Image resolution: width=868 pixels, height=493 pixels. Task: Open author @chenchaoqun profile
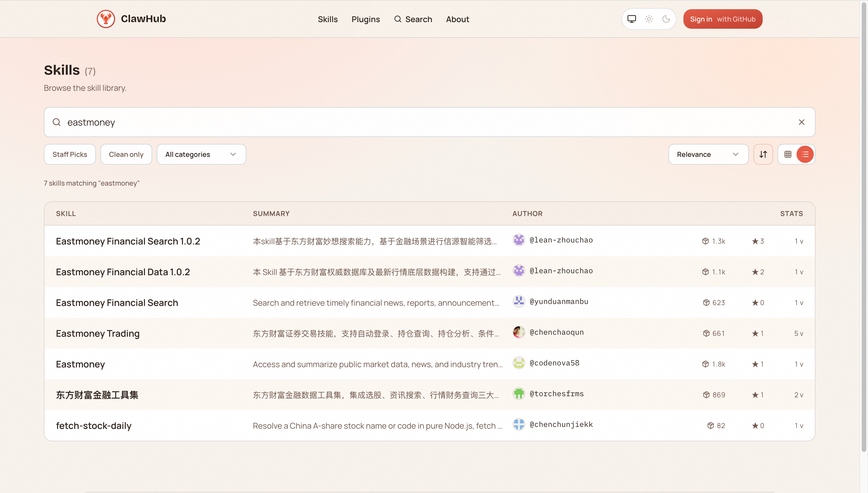(557, 332)
